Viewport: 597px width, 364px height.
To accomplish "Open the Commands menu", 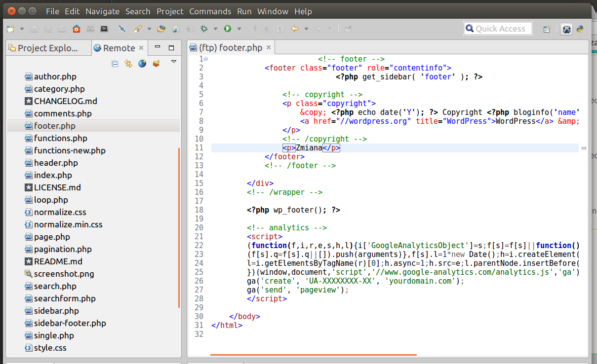I will (210, 11).
